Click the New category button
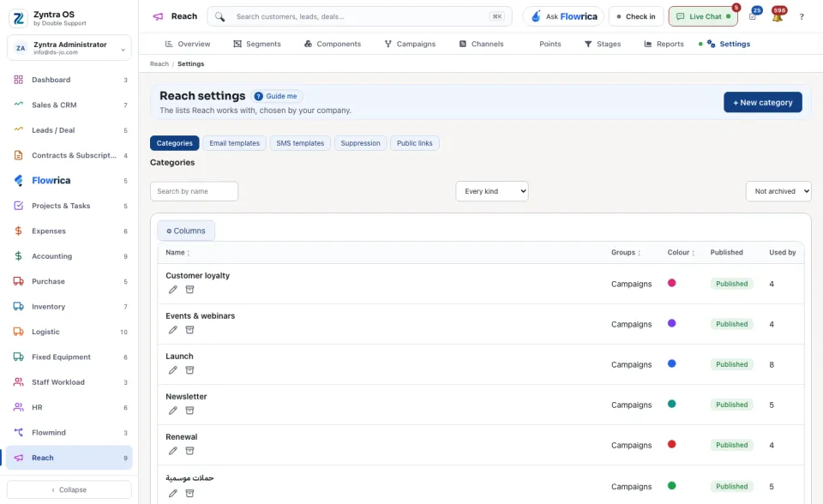 (x=763, y=102)
